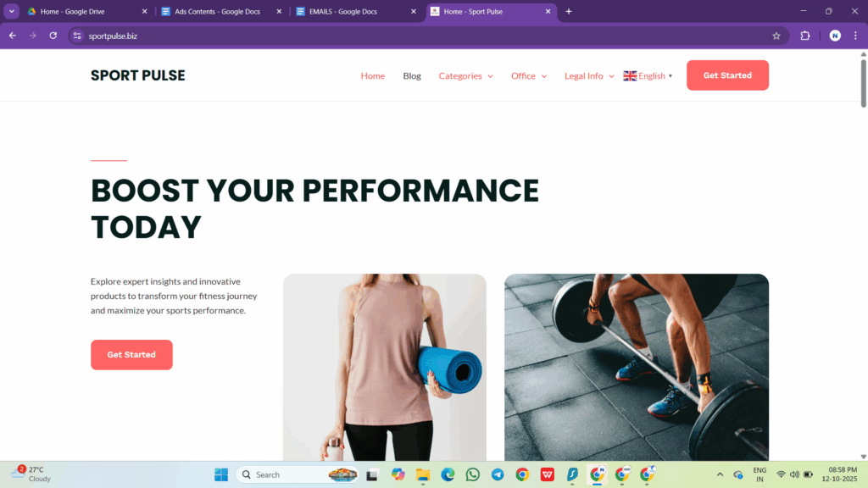The image size is (868, 488).
Task: Expand the Office dropdown menu
Action: [529, 75]
